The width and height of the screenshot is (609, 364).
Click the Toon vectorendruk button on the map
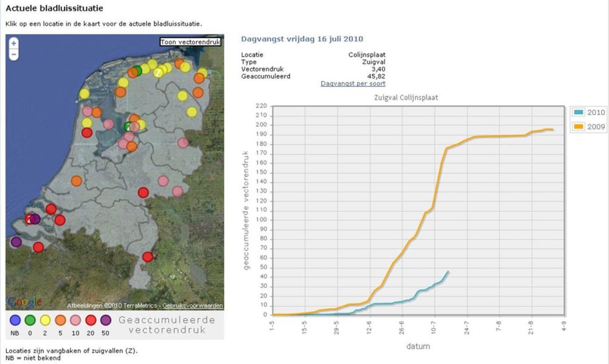point(190,42)
